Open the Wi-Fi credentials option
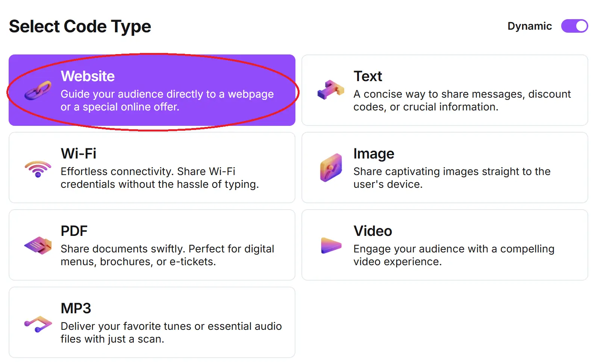Image resolution: width=601 pixels, height=364 pixels. pos(152,168)
